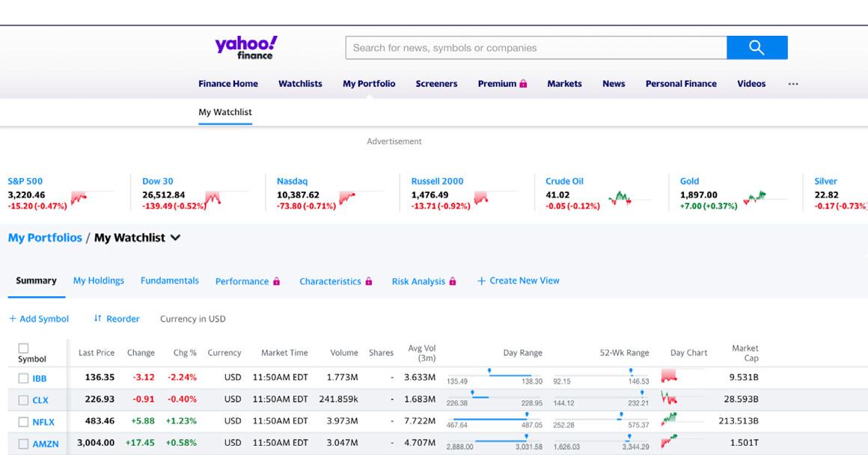Click the NFLX 52-week range slider
Image resolution: width=868 pixels, height=463 pixels.
tap(601, 419)
